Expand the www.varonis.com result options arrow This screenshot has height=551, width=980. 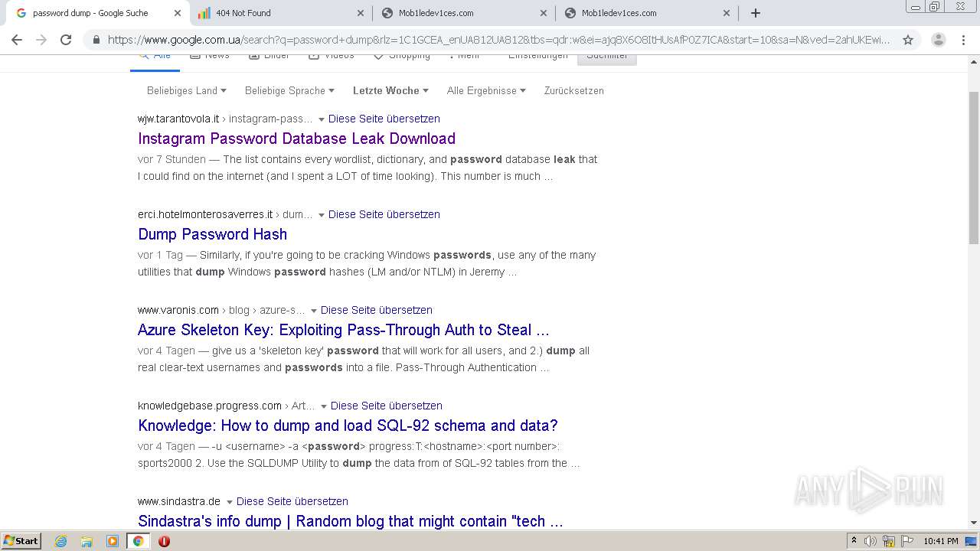coord(314,311)
